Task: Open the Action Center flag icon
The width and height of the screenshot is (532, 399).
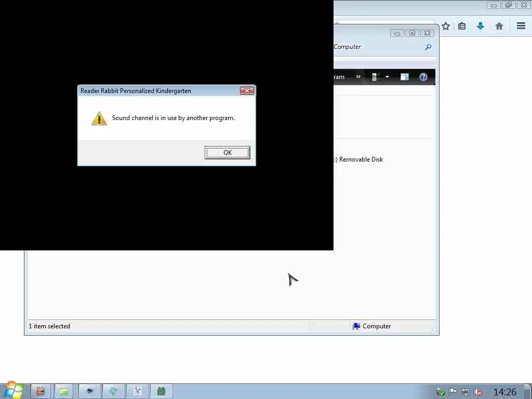Action: pyautogui.click(x=453, y=392)
